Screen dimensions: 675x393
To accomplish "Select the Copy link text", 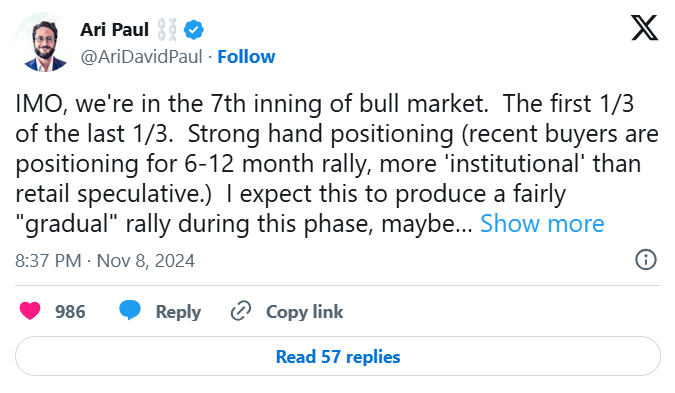I will tap(304, 312).
